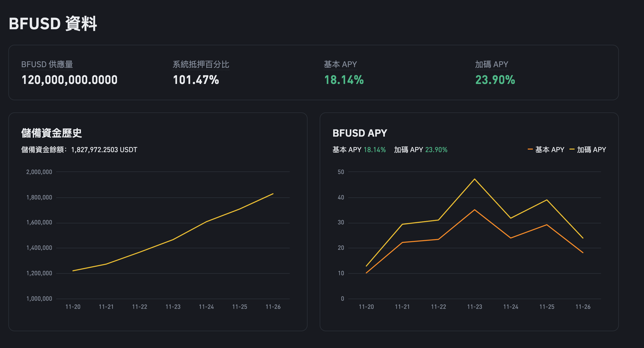Click 11-23 peak of base APY line
Screen dimensions: 644x348
pyautogui.click(x=475, y=210)
